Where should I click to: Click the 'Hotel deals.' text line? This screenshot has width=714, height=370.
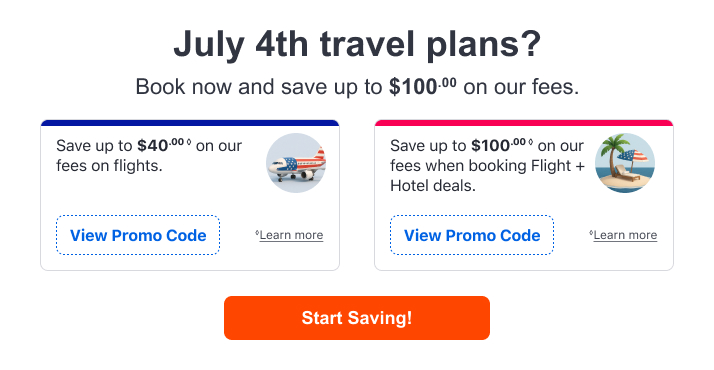coord(433,186)
